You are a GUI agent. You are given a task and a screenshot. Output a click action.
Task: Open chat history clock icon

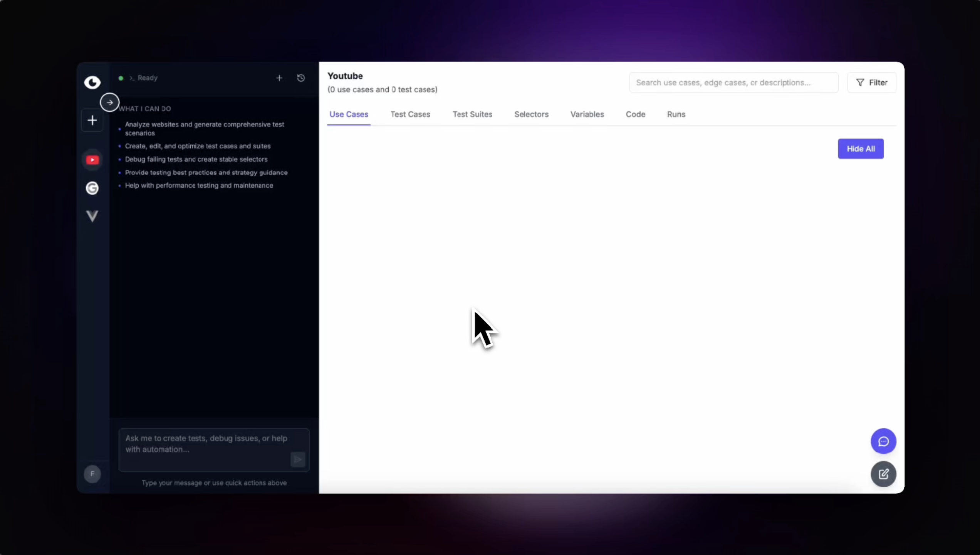(x=301, y=78)
